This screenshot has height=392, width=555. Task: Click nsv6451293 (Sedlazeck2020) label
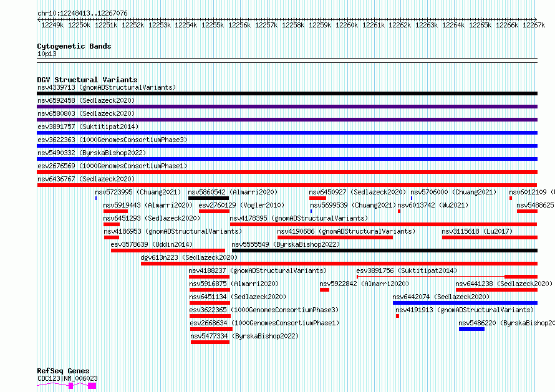152,218
